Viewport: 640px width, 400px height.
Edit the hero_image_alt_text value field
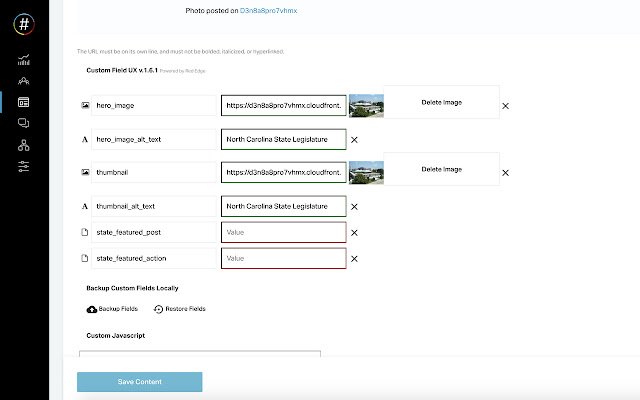point(284,139)
